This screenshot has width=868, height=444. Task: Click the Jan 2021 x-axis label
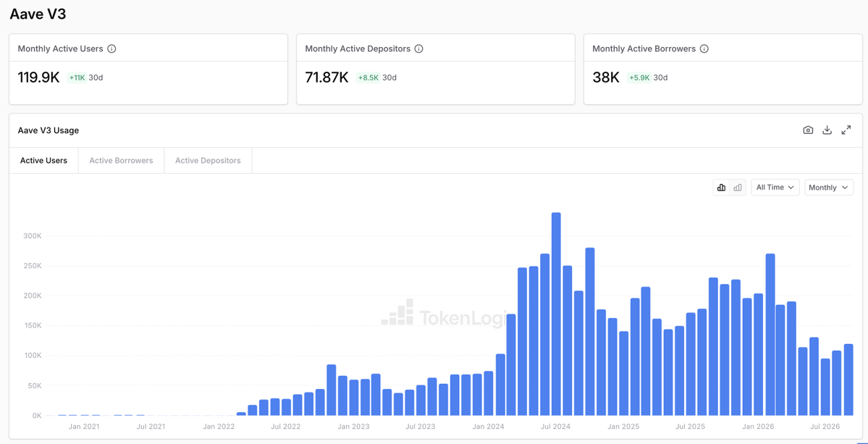(x=84, y=427)
